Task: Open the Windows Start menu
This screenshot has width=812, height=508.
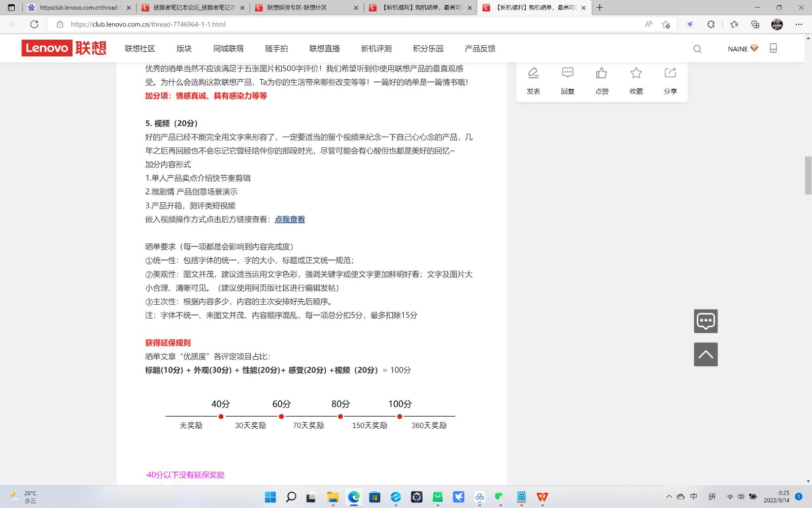Action: (x=270, y=497)
